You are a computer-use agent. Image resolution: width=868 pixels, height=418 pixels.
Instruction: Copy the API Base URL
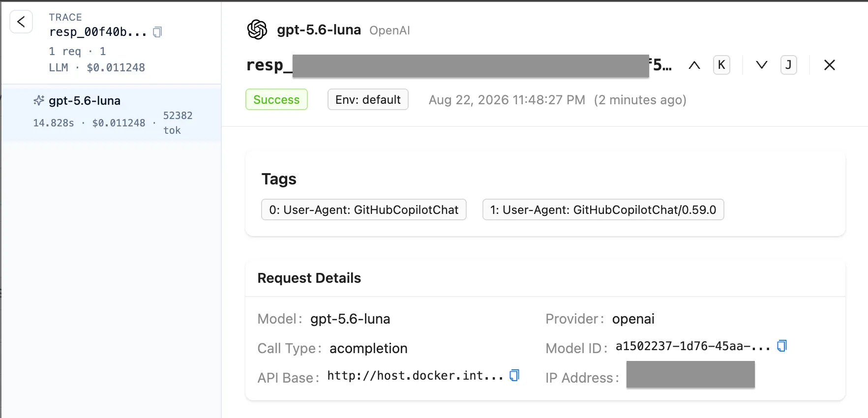coord(514,376)
